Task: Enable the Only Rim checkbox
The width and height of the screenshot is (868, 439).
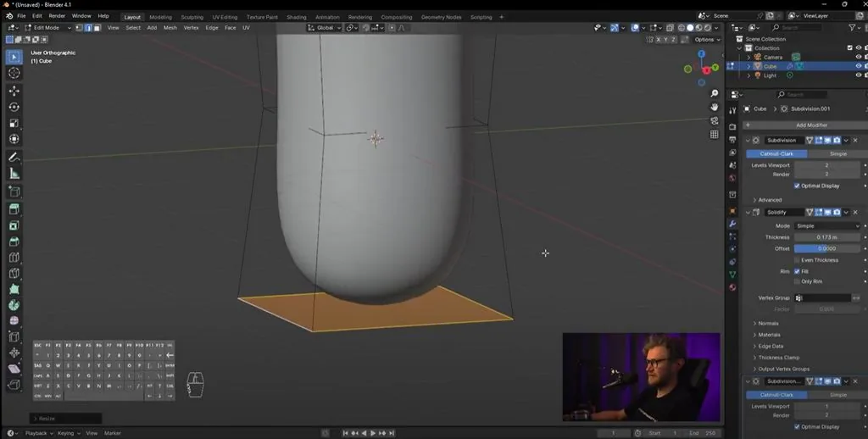Action: [797, 281]
